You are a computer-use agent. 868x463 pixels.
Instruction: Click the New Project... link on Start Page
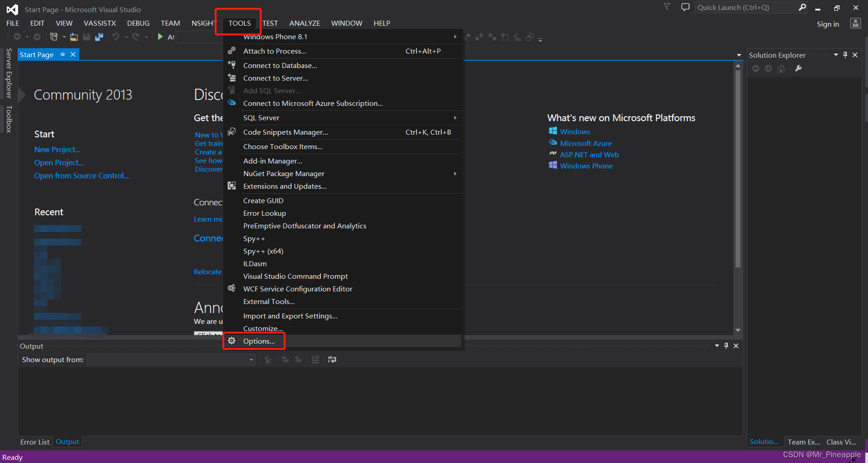57,149
